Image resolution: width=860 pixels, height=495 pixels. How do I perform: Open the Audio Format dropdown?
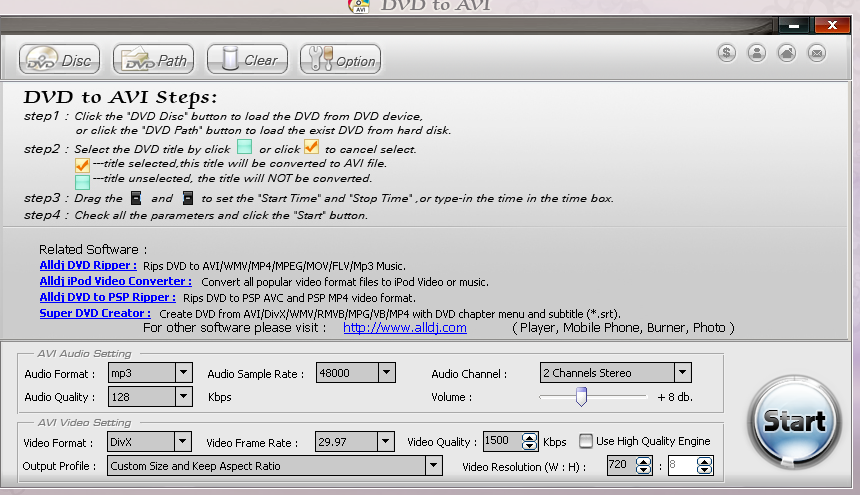[x=184, y=373]
